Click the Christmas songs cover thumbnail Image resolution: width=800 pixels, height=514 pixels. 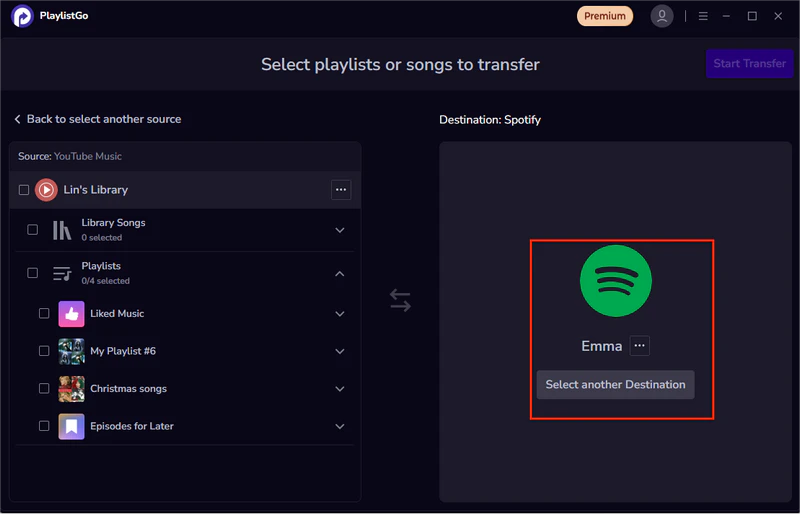point(71,389)
